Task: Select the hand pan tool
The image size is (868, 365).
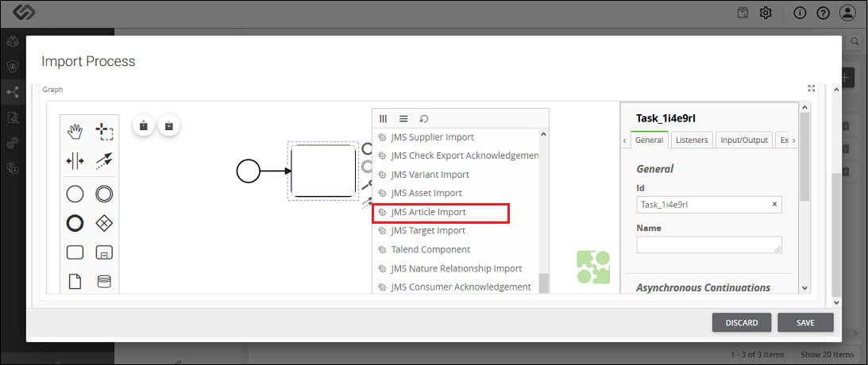Action: [75, 132]
